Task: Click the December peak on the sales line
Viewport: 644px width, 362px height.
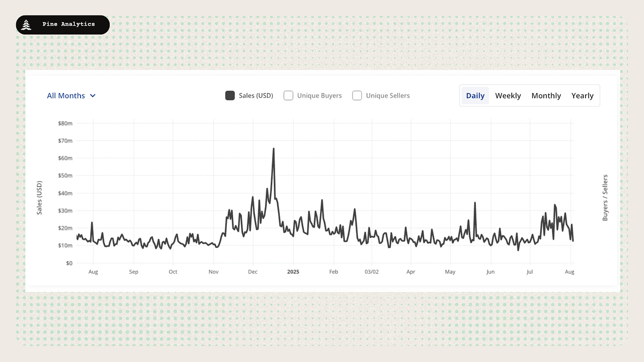Action: [273, 149]
